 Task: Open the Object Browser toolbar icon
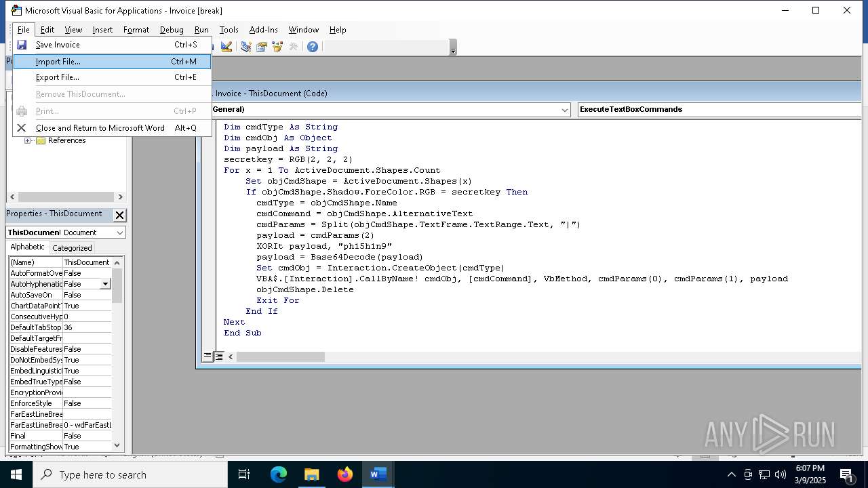point(277,47)
